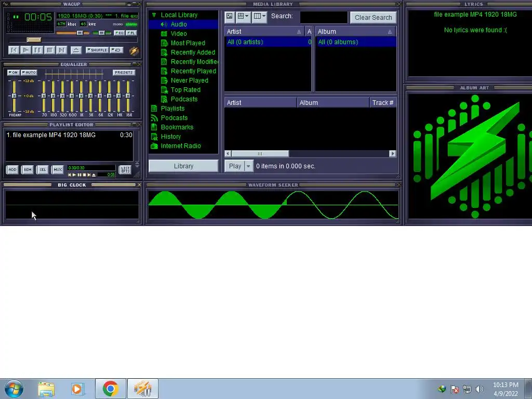Open the Playlists node in Media Library
The image size is (532, 399).
pos(172,109)
